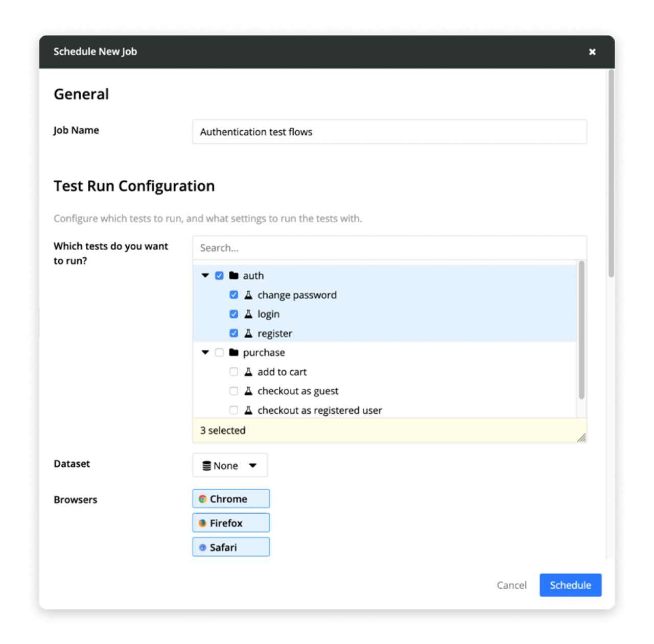Collapse the purchase folder tree arrow
The image size is (654, 644).
205,352
